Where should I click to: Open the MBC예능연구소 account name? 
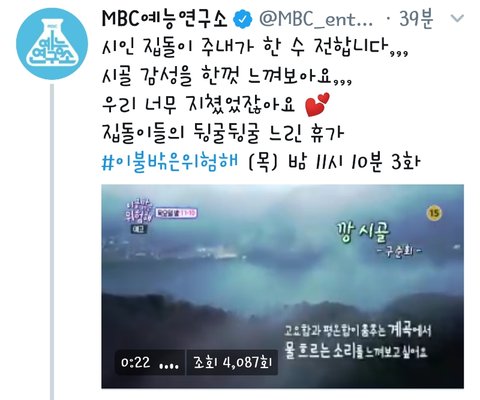[164, 19]
